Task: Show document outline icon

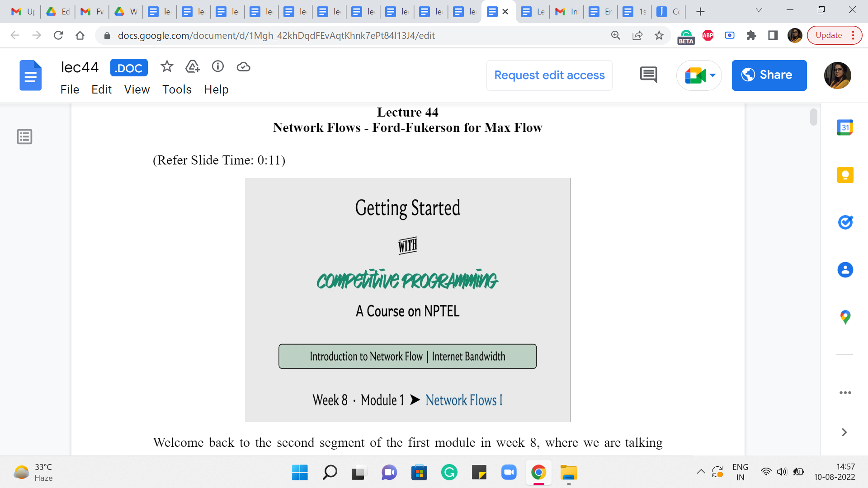Action: pyautogui.click(x=24, y=136)
